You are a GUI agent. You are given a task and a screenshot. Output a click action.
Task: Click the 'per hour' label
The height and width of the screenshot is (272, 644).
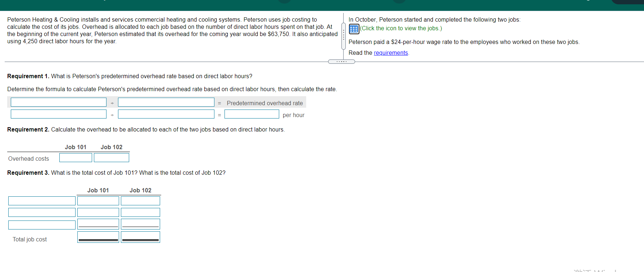pos(294,115)
